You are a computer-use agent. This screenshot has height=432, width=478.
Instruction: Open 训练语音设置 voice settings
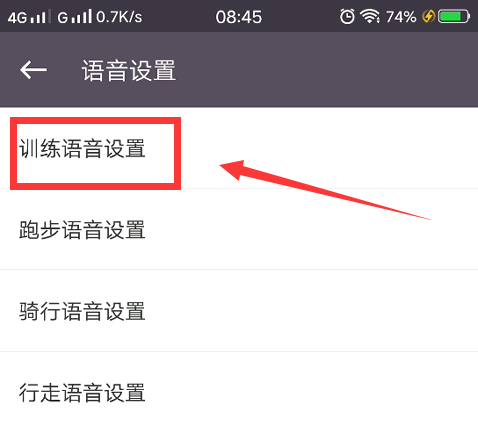click(239, 148)
